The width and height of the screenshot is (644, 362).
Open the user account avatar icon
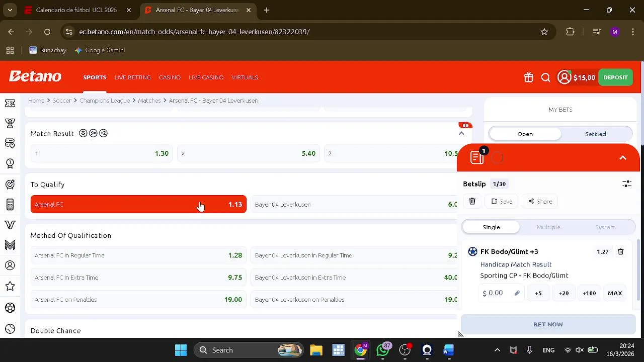tap(565, 77)
